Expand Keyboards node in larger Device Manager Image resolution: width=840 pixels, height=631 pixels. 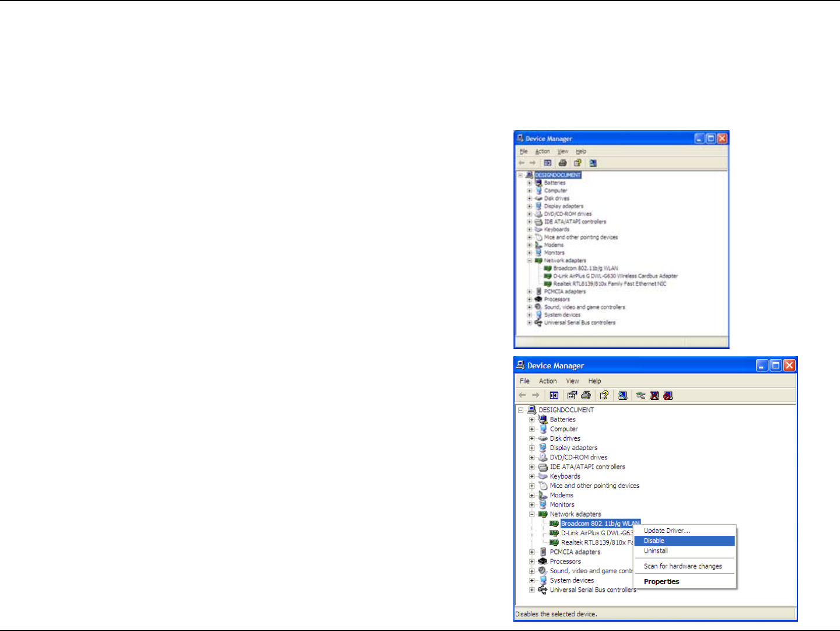pos(532,476)
